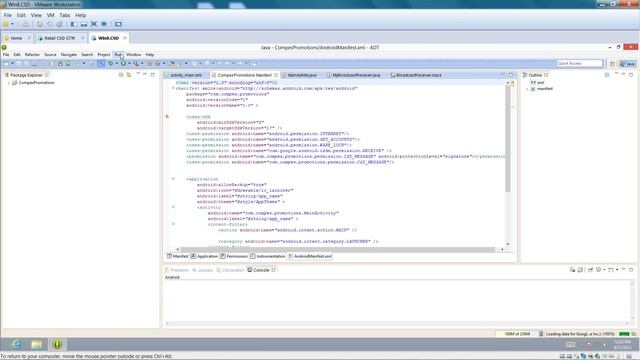The image size is (640, 360).
Task: Click the Pin Console icon
Action: point(590,270)
